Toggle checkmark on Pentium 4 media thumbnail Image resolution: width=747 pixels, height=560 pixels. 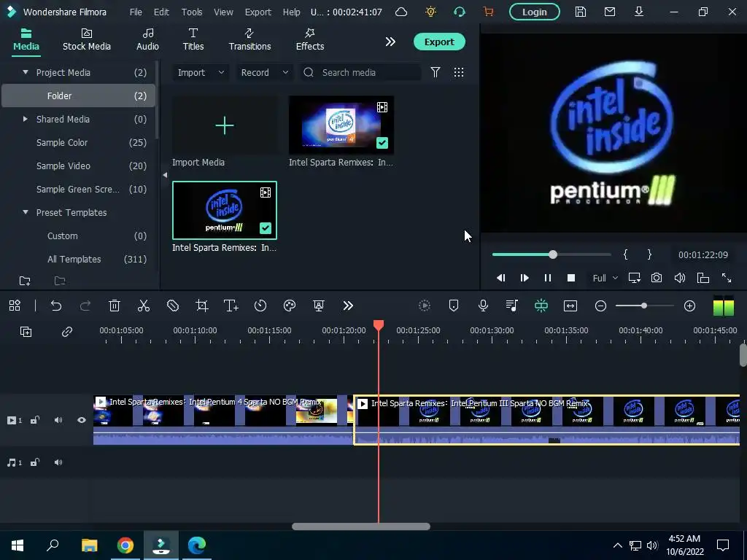point(382,143)
